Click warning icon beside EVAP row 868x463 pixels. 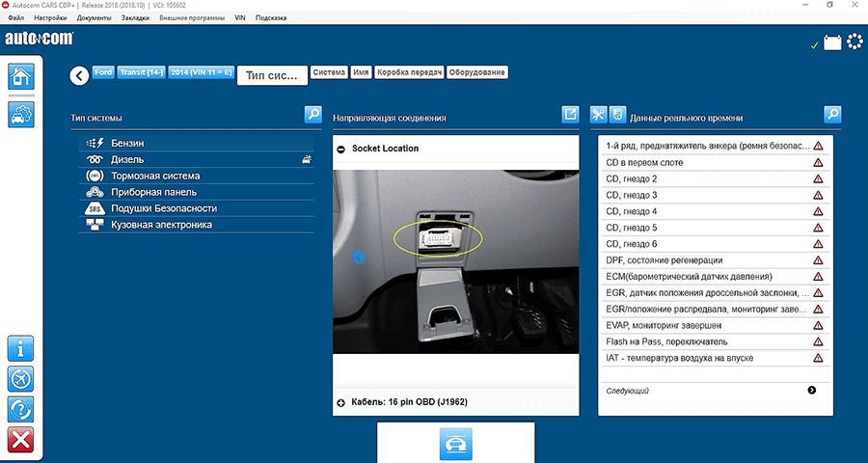(818, 326)
